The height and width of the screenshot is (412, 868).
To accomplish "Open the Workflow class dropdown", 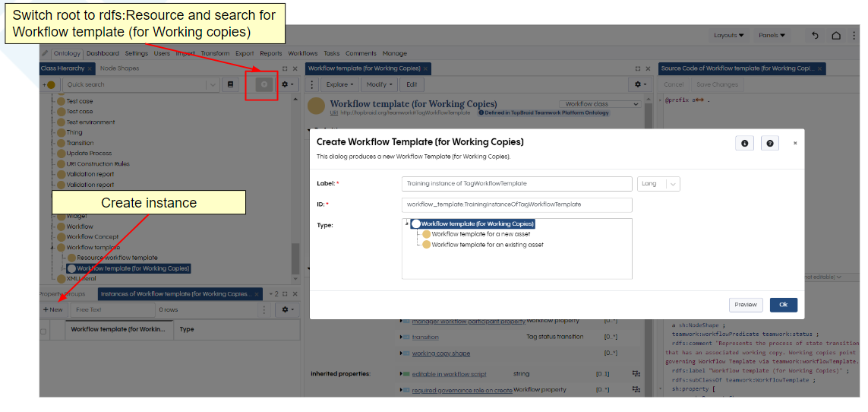I will 600,103.
